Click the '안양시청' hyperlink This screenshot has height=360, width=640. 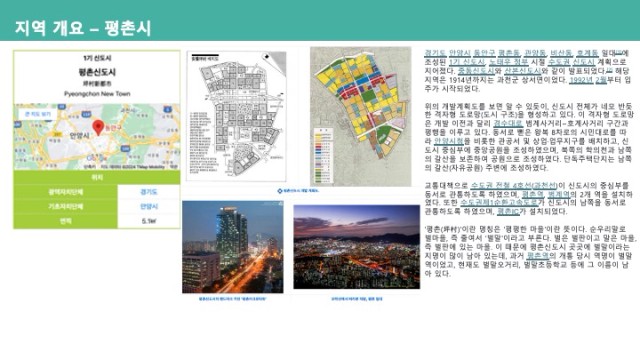(449, 141)
